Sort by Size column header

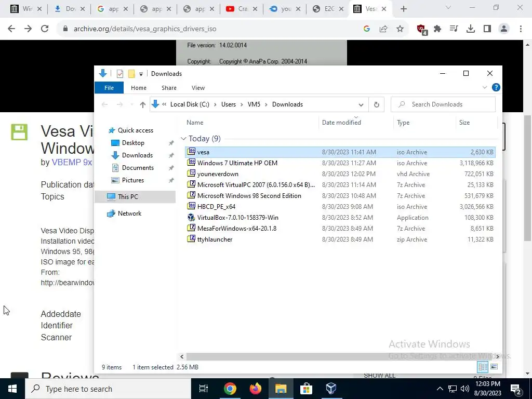[464, 123]
